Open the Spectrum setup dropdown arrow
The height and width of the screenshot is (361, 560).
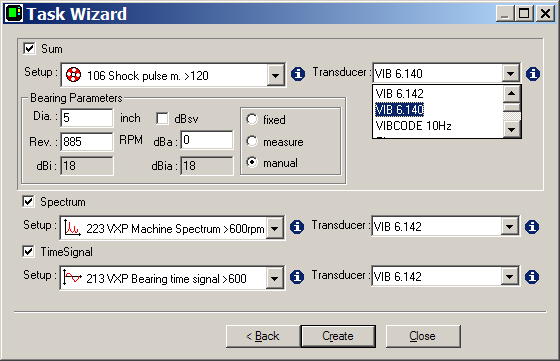(x=274, y=228)
